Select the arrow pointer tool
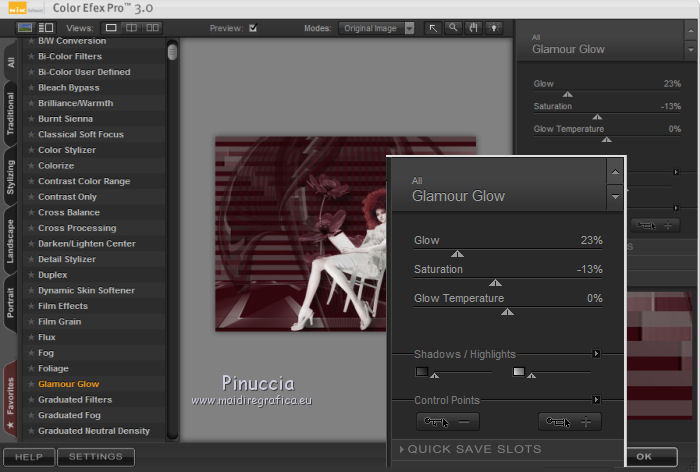700x472 pixels. 433,28
